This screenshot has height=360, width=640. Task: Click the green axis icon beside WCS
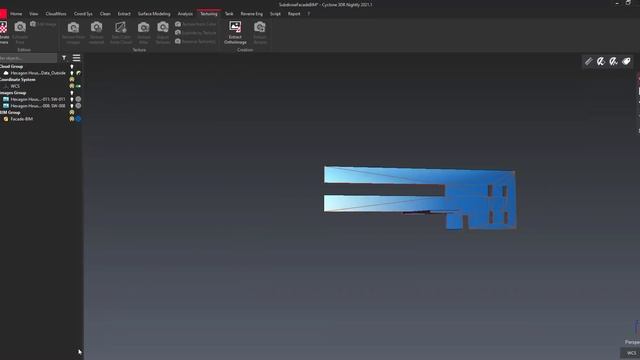[x=78, y=86]
